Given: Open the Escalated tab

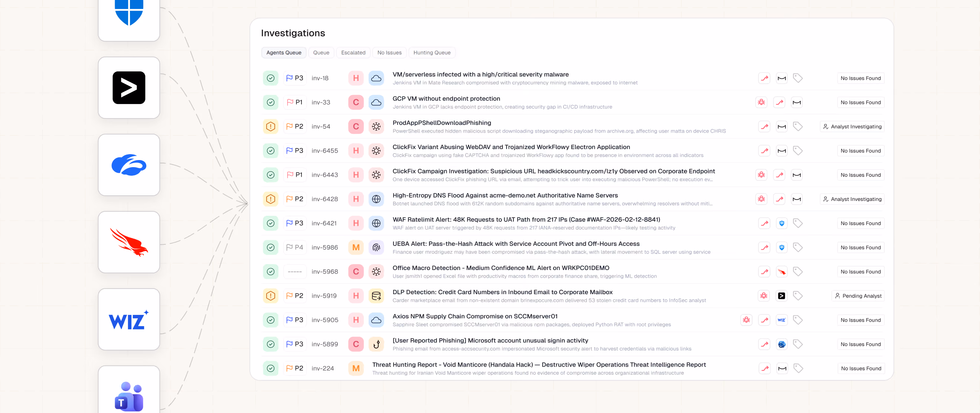Looking at the screenshot, I should (353, 52).
